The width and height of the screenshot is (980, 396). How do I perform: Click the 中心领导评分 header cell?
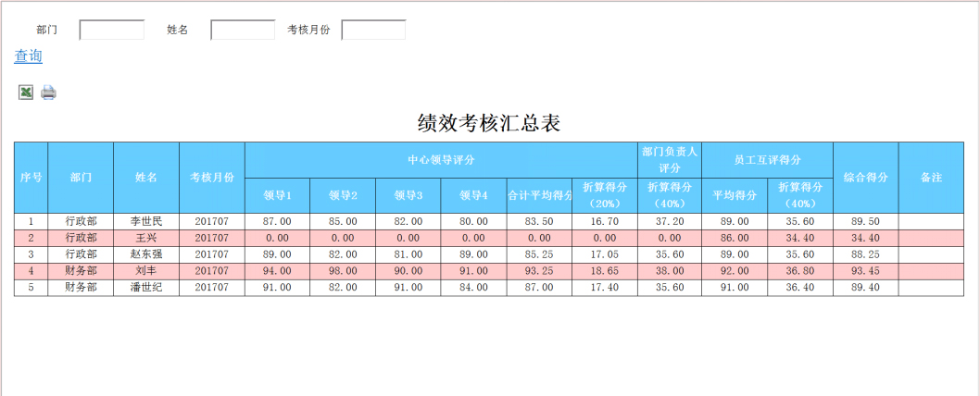(441, 160)
